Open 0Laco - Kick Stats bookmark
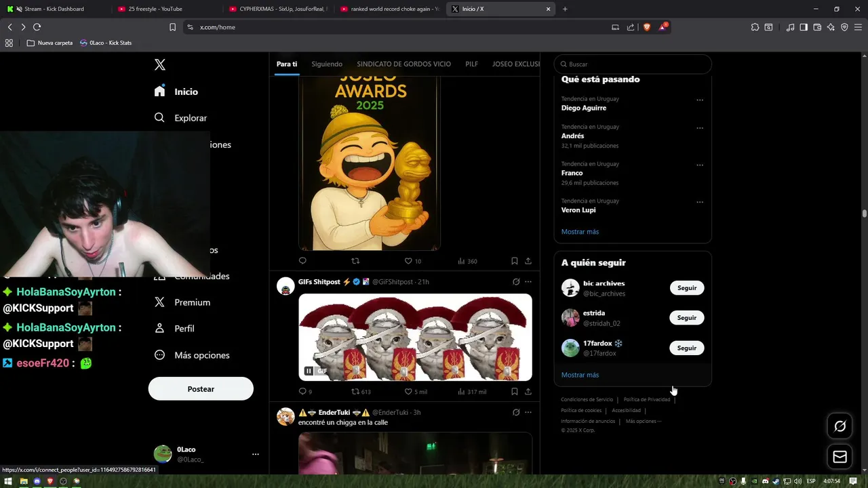868x488 pixels. 106,43
